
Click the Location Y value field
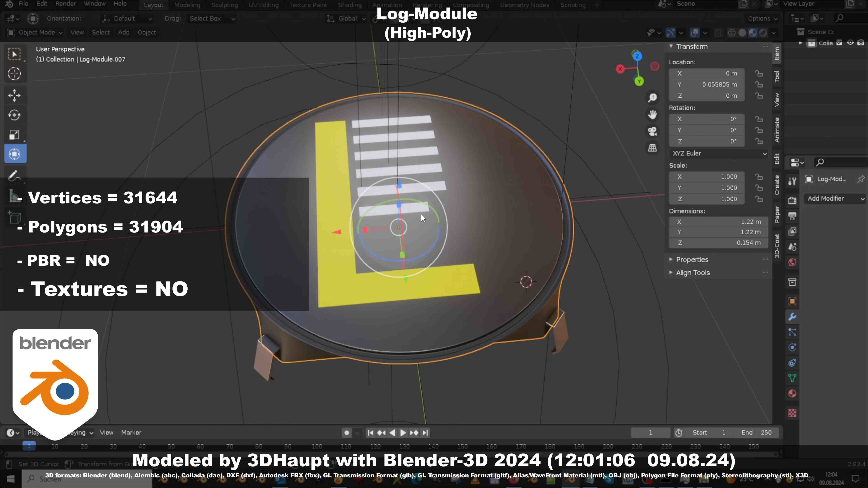pyautogui.click(x=707, y=84)
